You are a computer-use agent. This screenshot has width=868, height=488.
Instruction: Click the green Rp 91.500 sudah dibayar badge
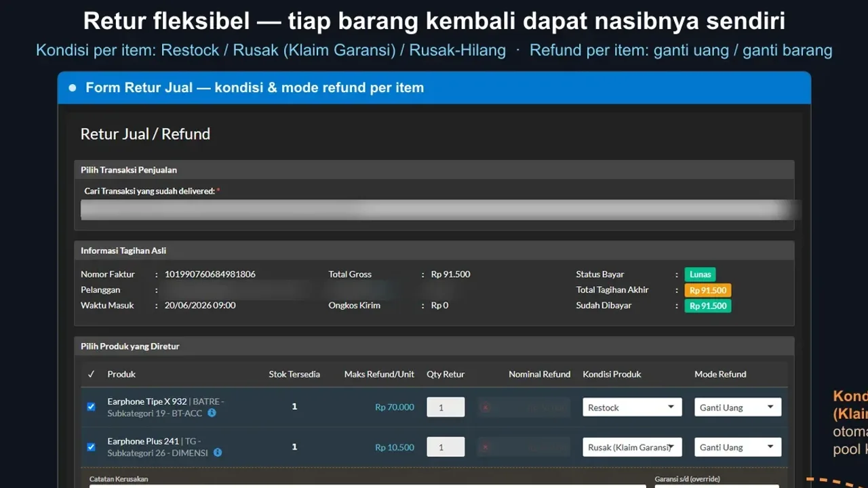click(708, 306)
